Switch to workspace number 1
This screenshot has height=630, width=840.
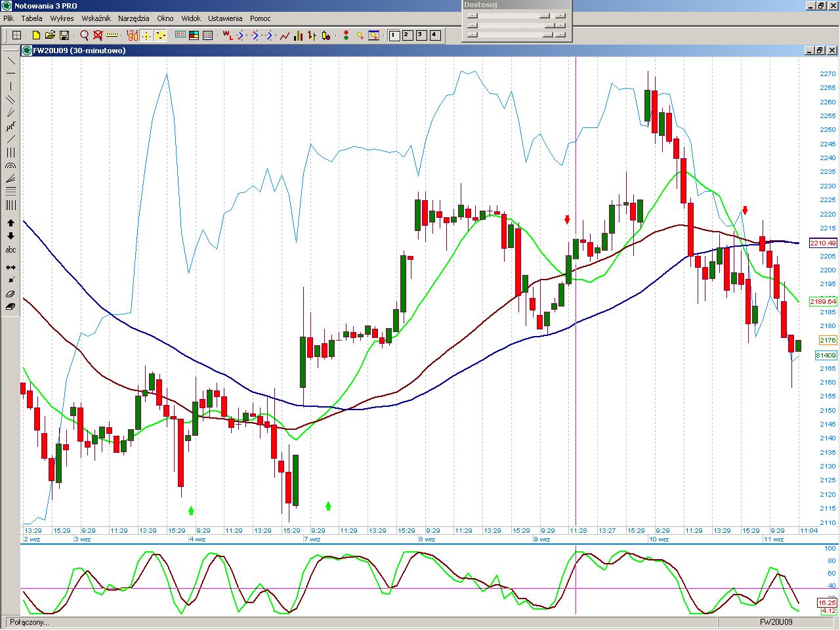[x=394, y=35]
